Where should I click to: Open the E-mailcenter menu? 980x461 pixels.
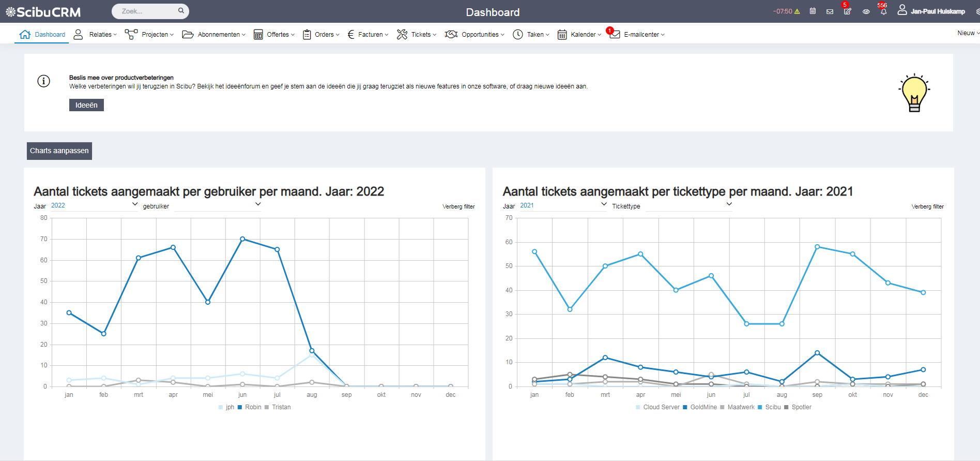pos(637,34)
